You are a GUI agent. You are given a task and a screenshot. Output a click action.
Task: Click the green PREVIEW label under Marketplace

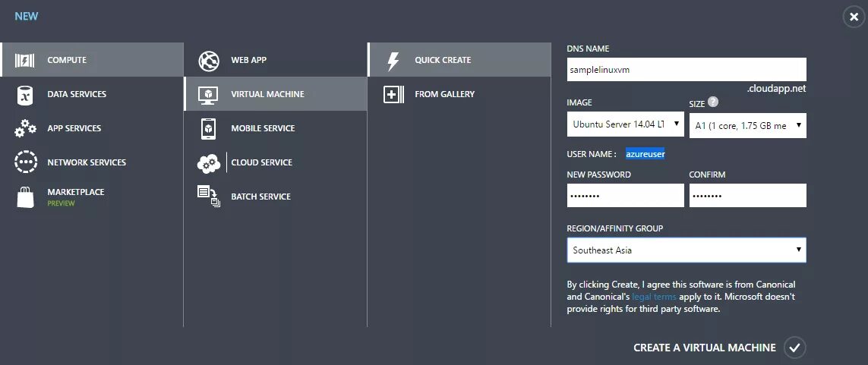(x=61, y=203)
